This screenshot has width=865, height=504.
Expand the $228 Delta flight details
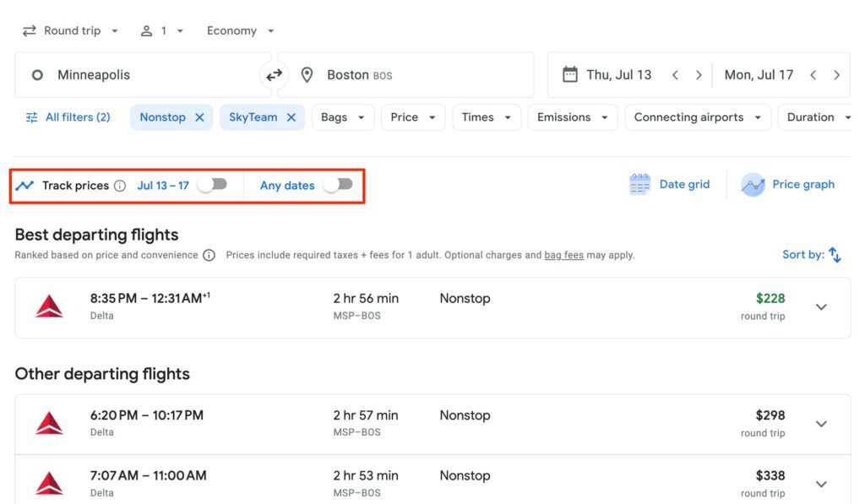click(x=821, y=307)
